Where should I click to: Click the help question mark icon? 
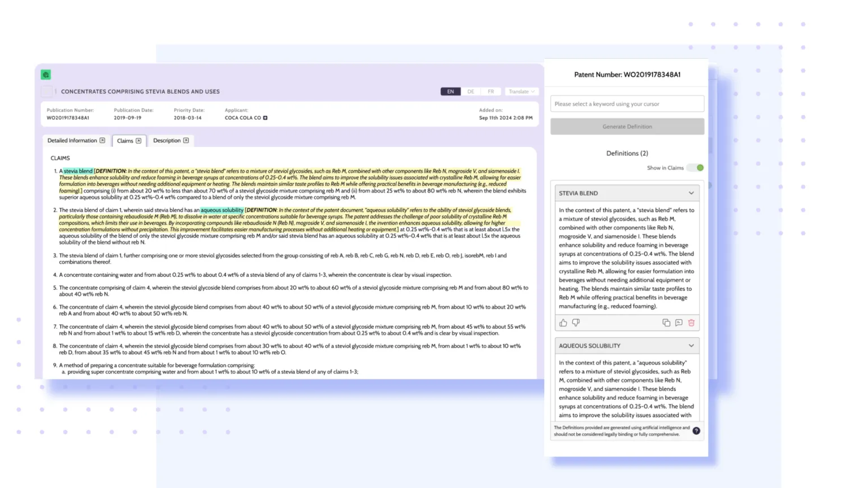[696, 431]
